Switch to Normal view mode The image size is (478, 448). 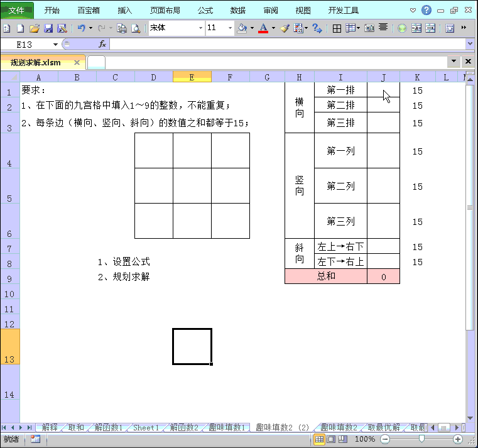coord(319,439)
